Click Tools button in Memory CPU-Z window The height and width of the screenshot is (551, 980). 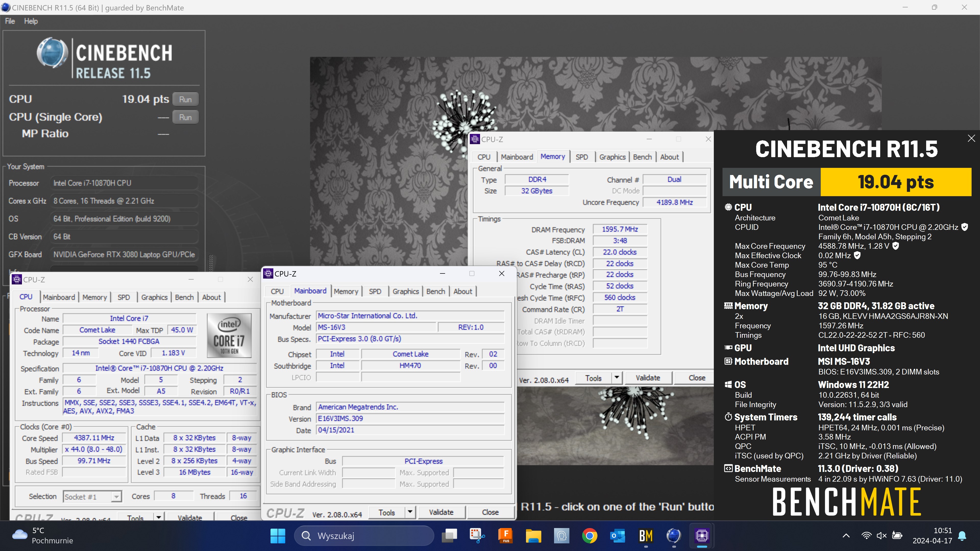click(593, 378)
